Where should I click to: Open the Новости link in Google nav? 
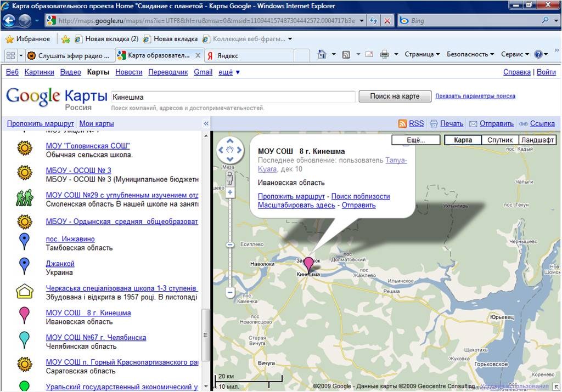129,72
